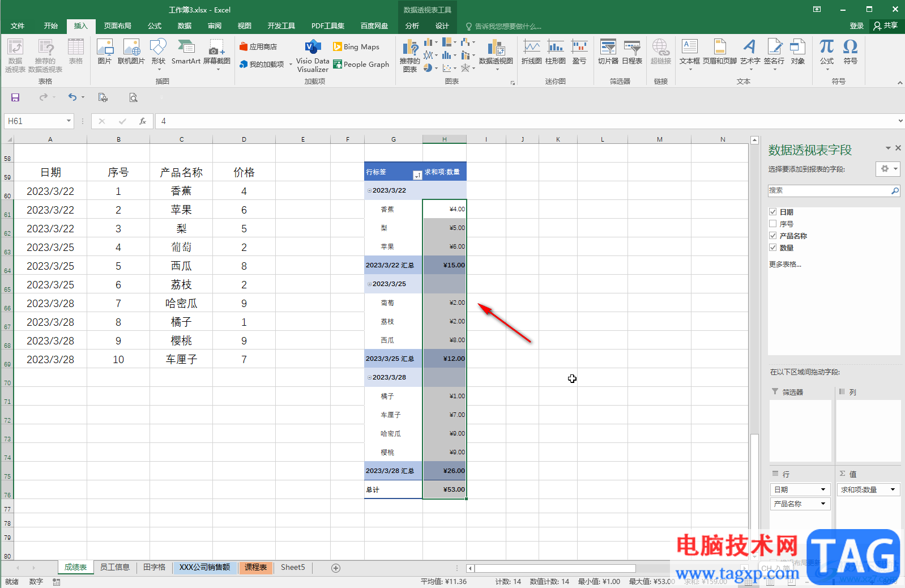
Task: Click the 登录 sign-in button
Action: click(x=856, y=26)
